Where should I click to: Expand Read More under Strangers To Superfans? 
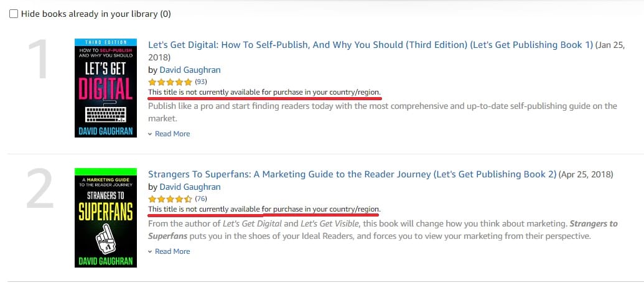pyautogui.click(x=172, y=251)
